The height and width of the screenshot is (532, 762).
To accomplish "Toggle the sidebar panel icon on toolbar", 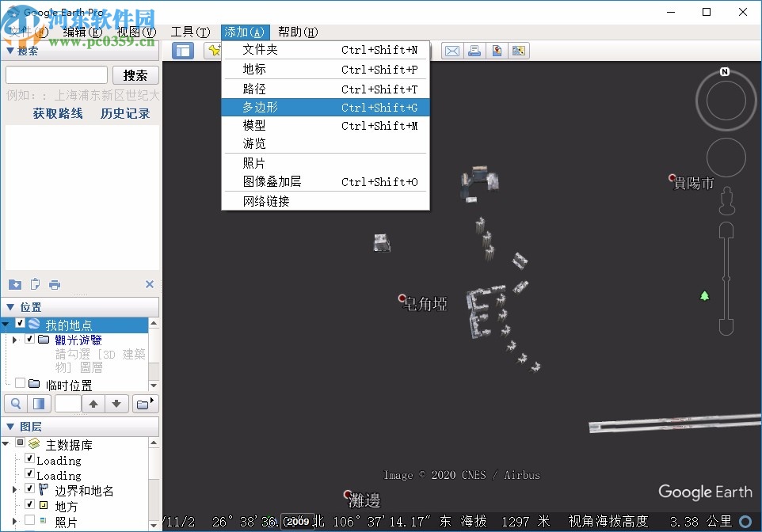I will pos(184,51).
